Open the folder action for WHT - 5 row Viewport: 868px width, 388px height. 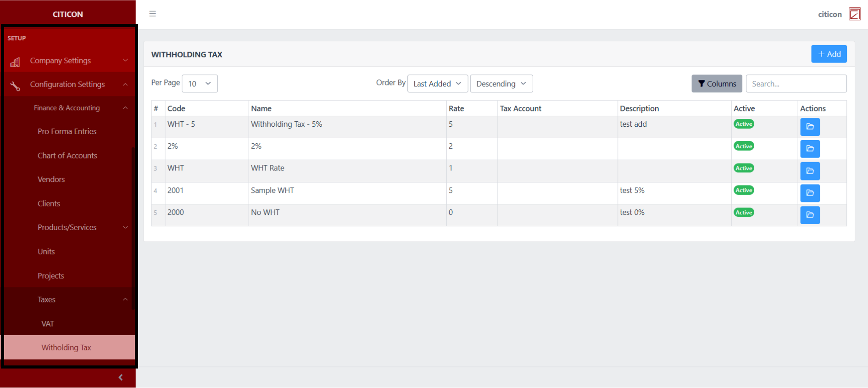(810, 127)
